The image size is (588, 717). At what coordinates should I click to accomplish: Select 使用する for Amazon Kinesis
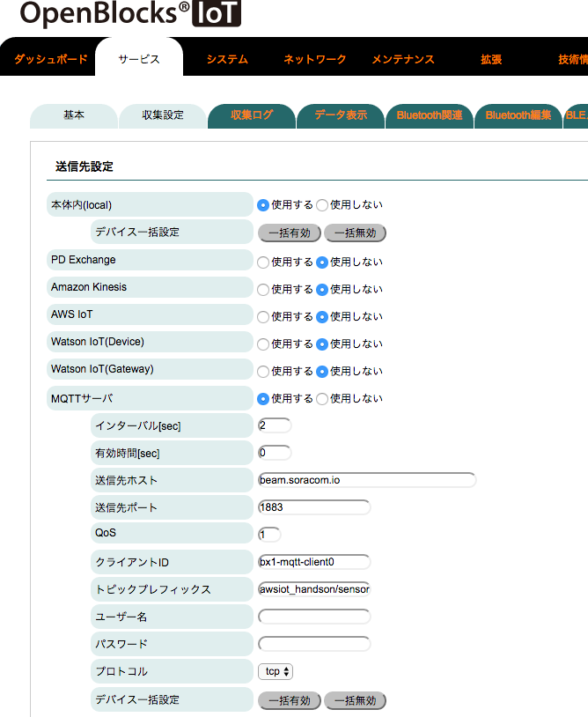pos(262,290)
